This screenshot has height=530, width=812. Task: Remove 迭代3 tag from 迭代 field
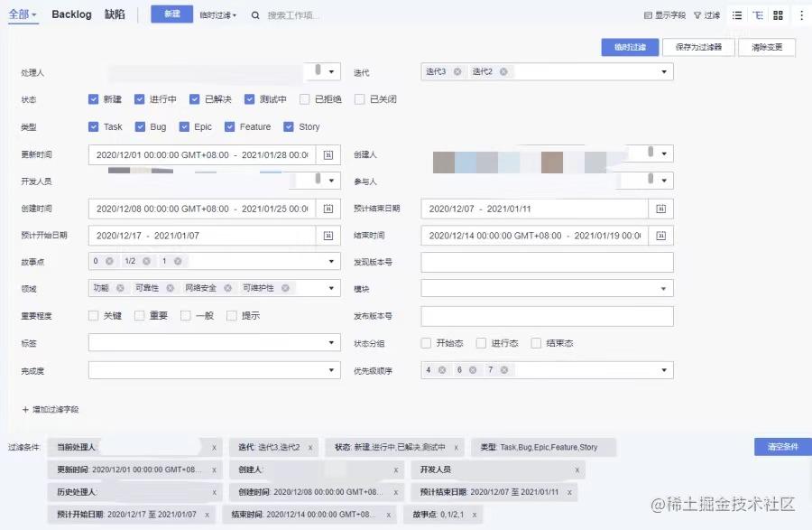[457, 71]
